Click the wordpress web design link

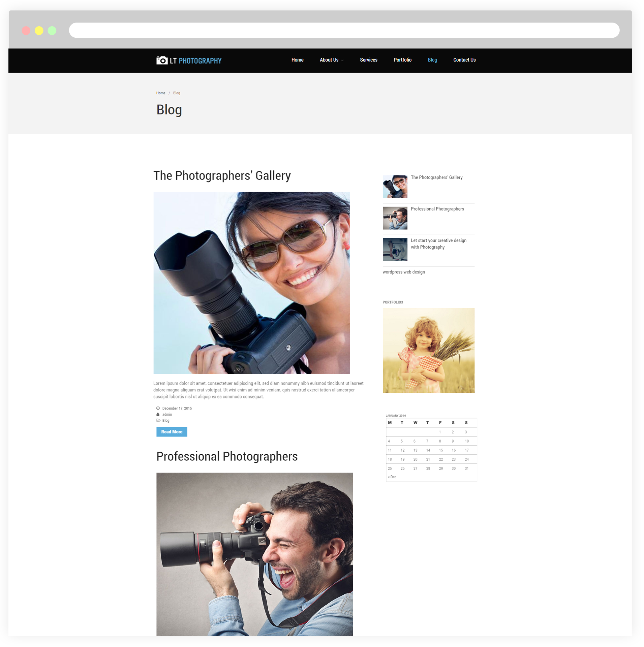pos(403,272)
